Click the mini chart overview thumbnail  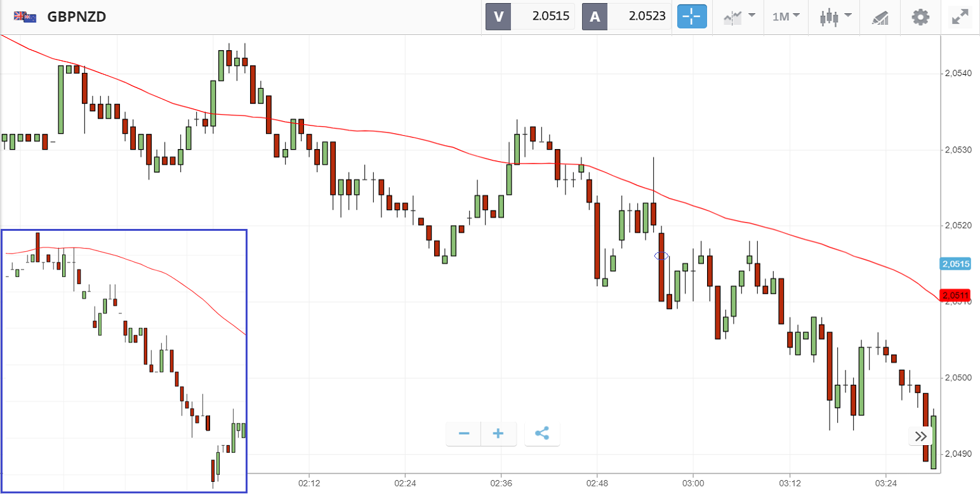tap(124, 360)
